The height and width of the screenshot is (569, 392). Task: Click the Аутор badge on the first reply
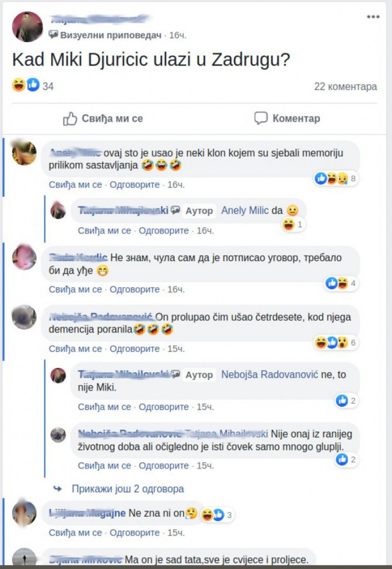pos(199,211)
